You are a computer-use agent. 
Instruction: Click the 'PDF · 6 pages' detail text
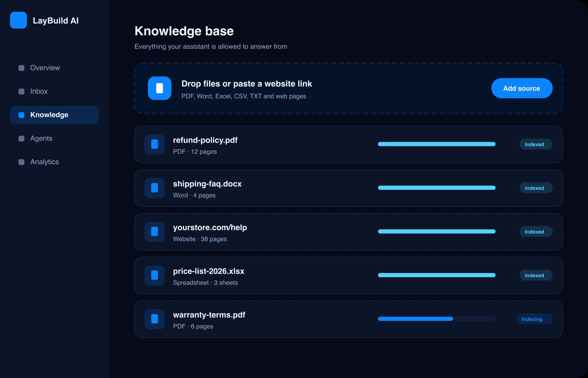193,327
